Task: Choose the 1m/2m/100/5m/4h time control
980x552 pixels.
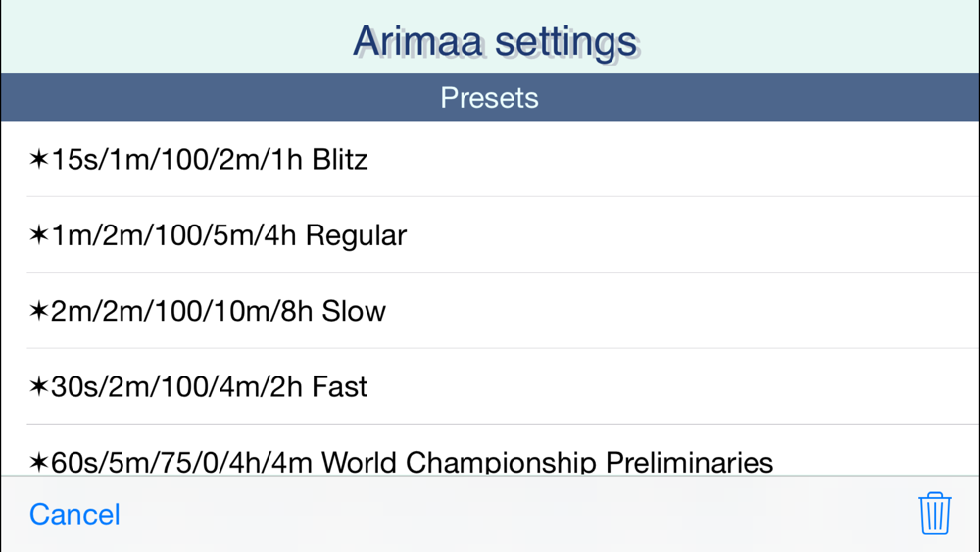Action: tap(173, 235)
